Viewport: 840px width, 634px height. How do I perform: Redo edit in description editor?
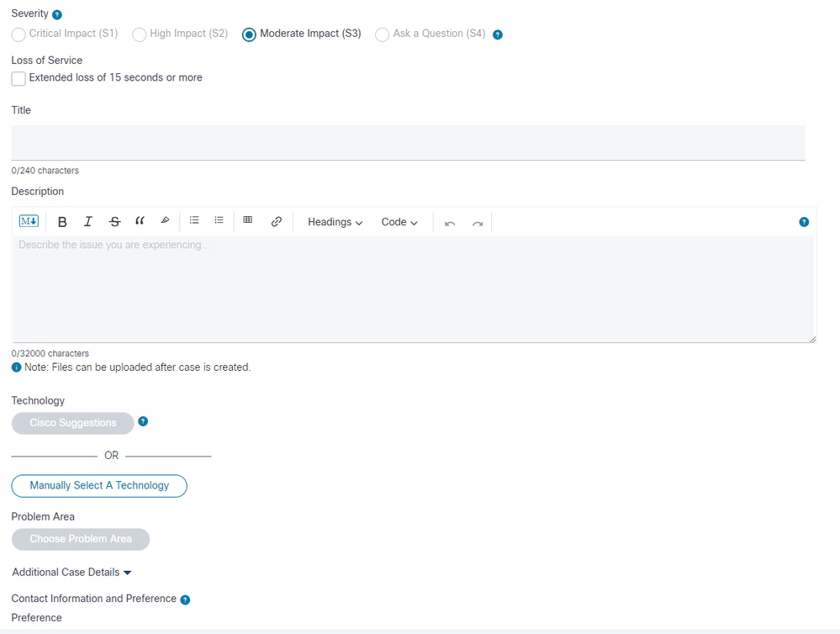pyautogui.click(x=478, y=223)
